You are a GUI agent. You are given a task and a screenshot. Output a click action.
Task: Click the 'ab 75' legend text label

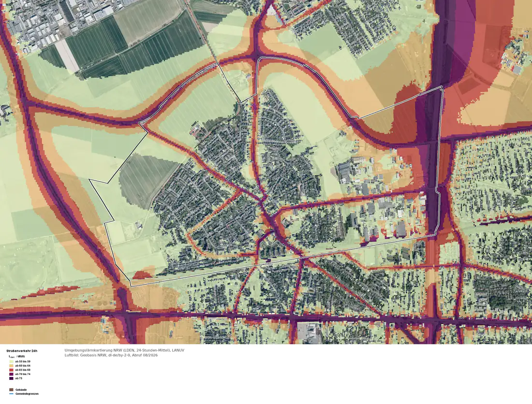click(x=19, y=378)
